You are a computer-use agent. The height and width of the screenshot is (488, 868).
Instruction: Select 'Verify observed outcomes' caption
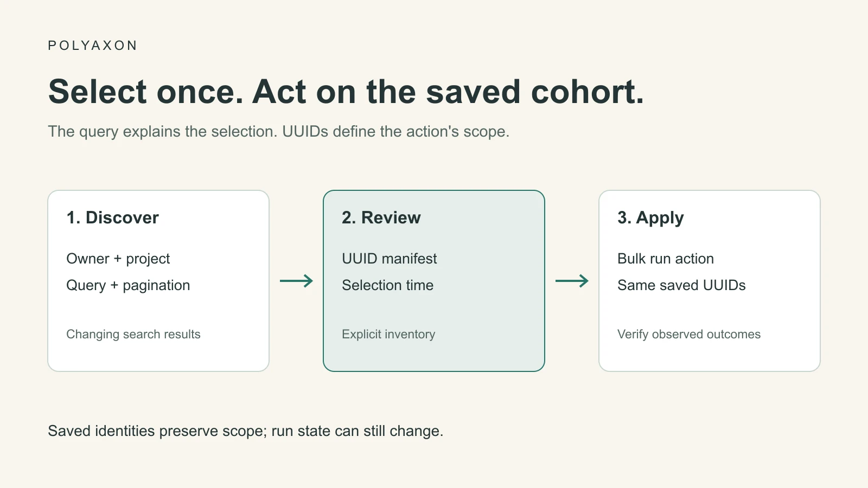(689, 334)
